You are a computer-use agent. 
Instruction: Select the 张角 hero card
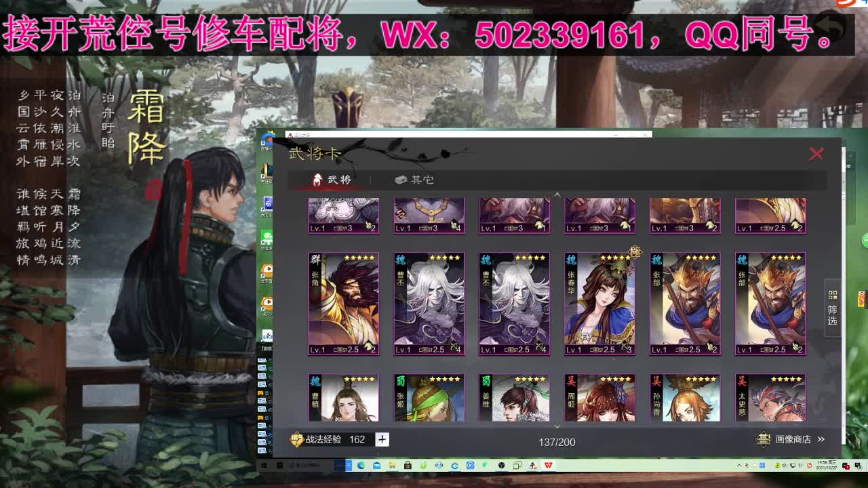pos(344,304)
